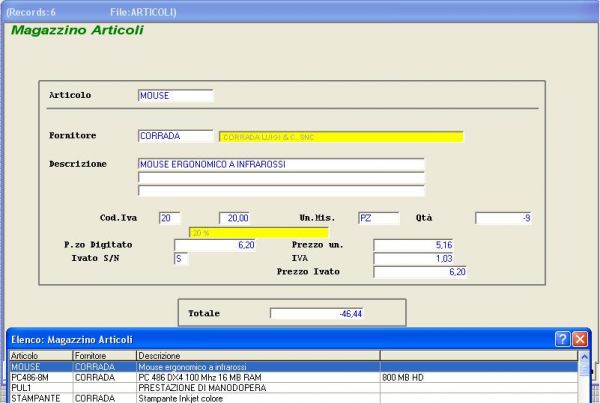Select the PC486-8M row in the list
600x403 pixels.
(x=293, y=377)
